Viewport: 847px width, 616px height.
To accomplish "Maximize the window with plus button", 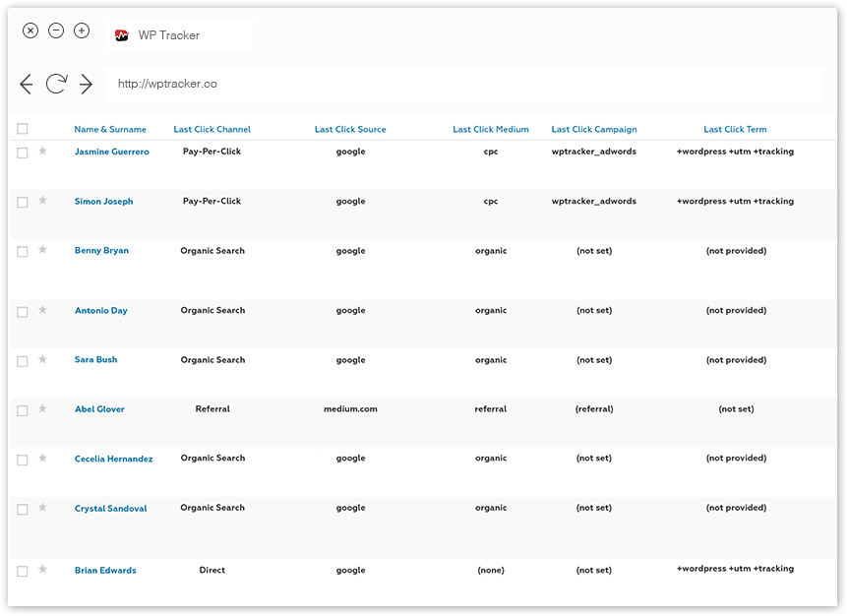I will 82,31.
